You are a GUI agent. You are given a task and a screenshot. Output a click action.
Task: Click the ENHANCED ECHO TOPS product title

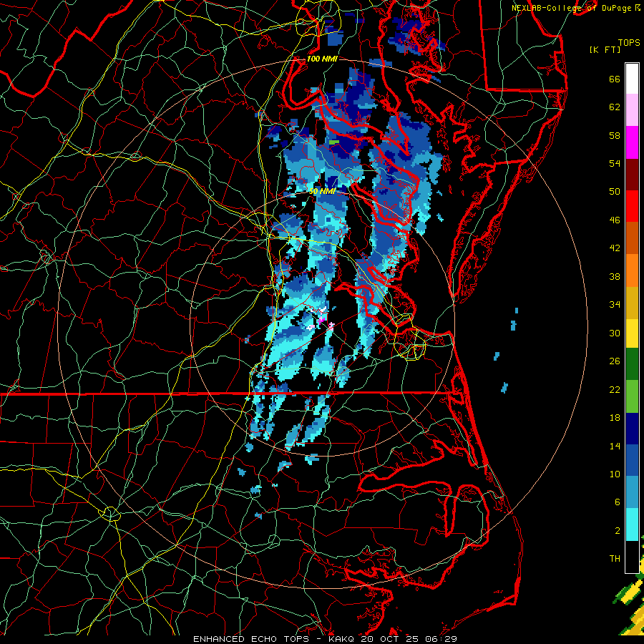(251, 639)
